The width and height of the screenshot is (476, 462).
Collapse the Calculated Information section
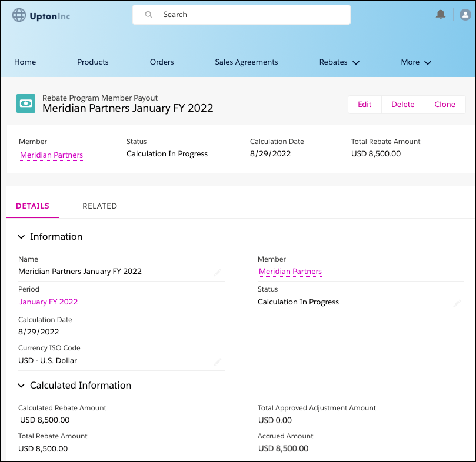click(x=21, y=385)
